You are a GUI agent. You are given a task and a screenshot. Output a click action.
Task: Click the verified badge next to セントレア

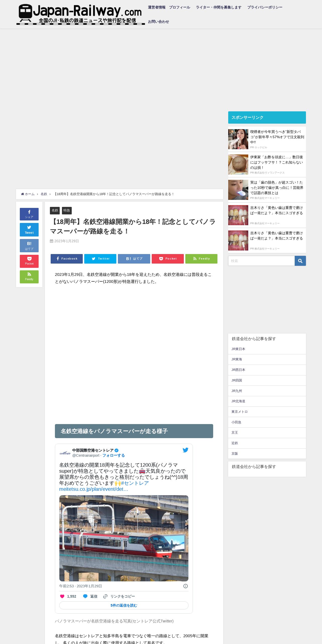coord(117,450)
